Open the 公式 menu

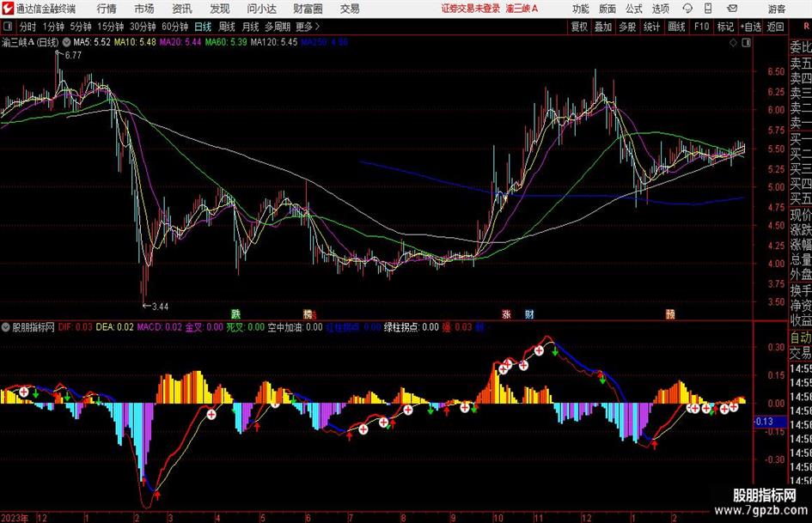(x=634, y=9)
